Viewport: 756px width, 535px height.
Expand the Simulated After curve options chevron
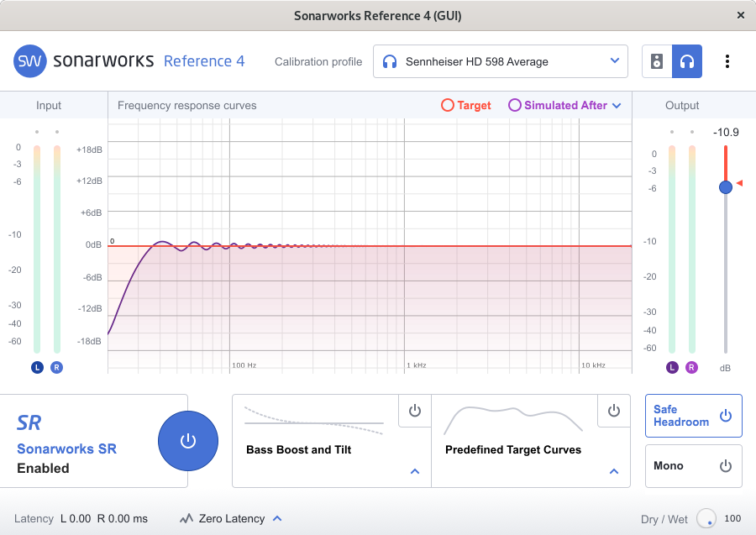click(617, 106)
